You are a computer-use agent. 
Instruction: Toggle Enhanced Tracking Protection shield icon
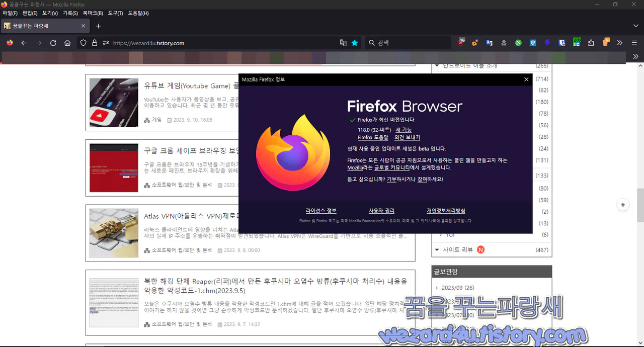[x=84, y=43]
